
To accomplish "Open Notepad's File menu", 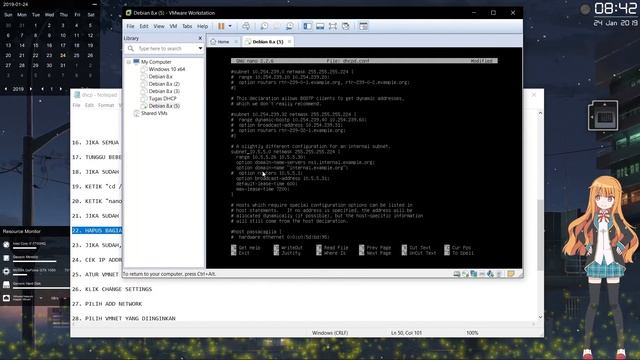I will click(76, 105).
